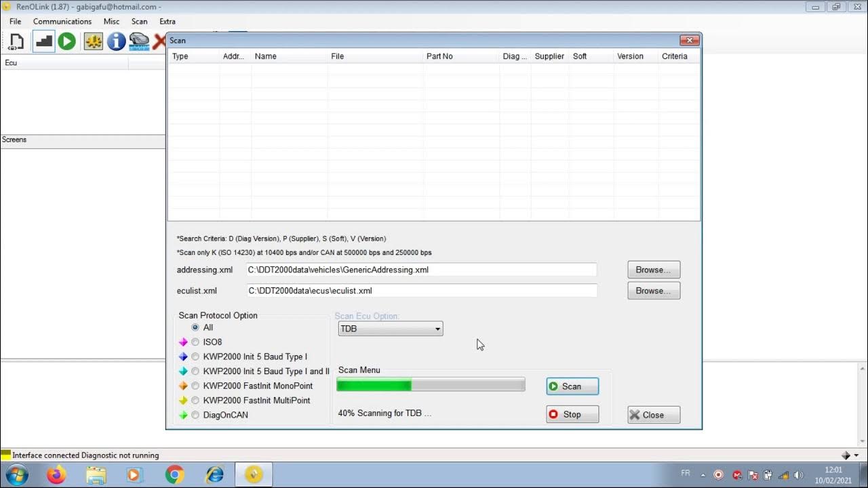Stop the scan with the Stop button
Viewport: 868px width, 488px height.
572,414
